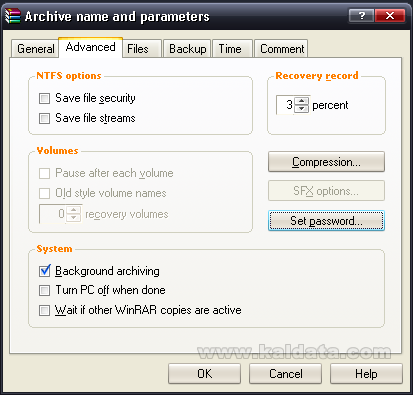Viewport: 413px width, 395px height.
Task: Click the System group label
Action: pos(54,249)
